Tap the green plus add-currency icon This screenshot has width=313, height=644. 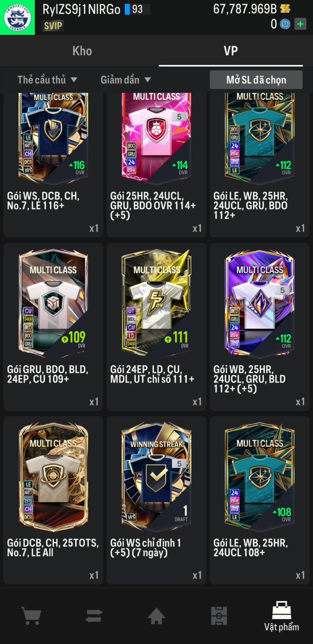pos(300,24)
